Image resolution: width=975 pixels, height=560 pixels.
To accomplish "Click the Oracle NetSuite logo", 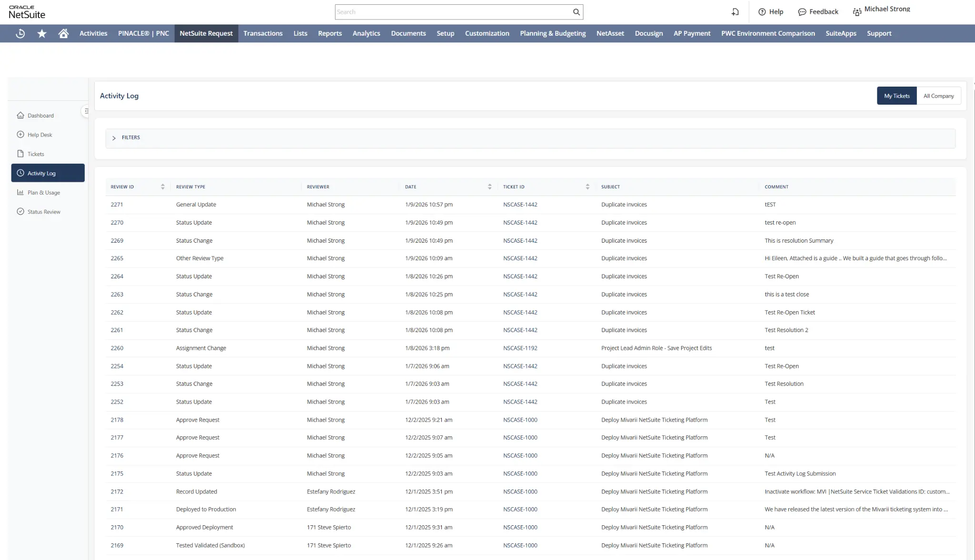I will click(x=27, y=12).
